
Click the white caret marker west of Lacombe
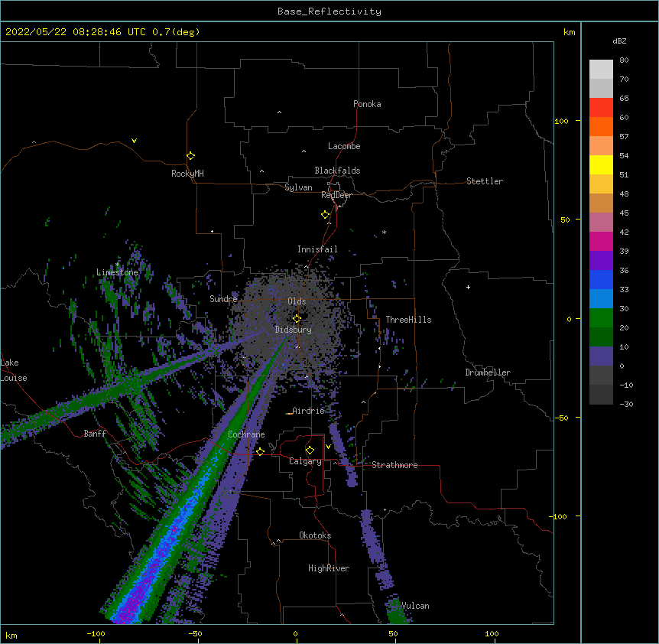coord(304,151)
